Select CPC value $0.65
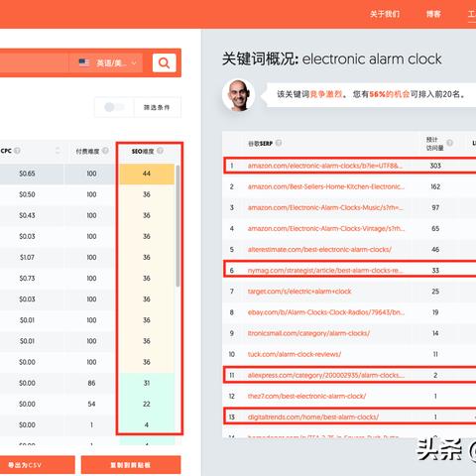Image resolution: width=476 pixels, height=476 pixels. point(27,174)
